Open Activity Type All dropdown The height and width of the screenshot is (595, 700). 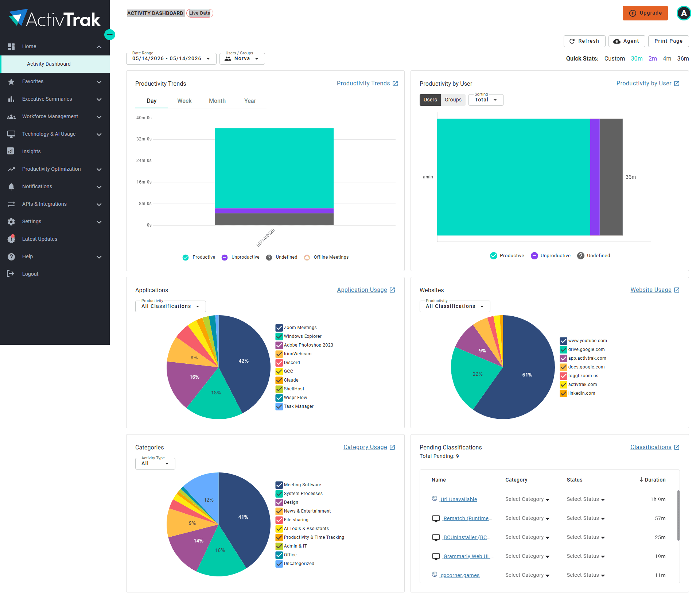click(x=155, y=463)
